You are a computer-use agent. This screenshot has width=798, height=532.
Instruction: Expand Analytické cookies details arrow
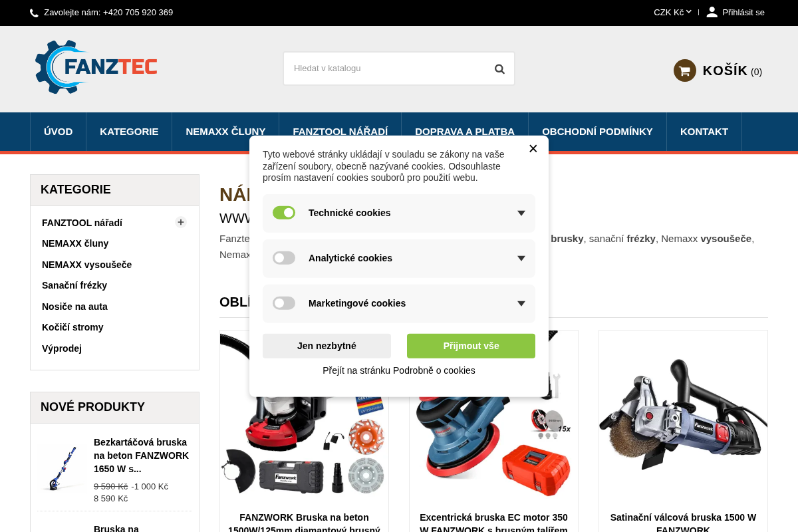point(521,258)
